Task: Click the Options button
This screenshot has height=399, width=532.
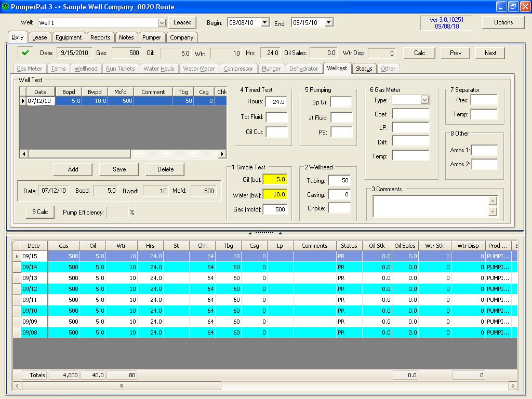Action: pyautogui.click(x=503, y=22)
